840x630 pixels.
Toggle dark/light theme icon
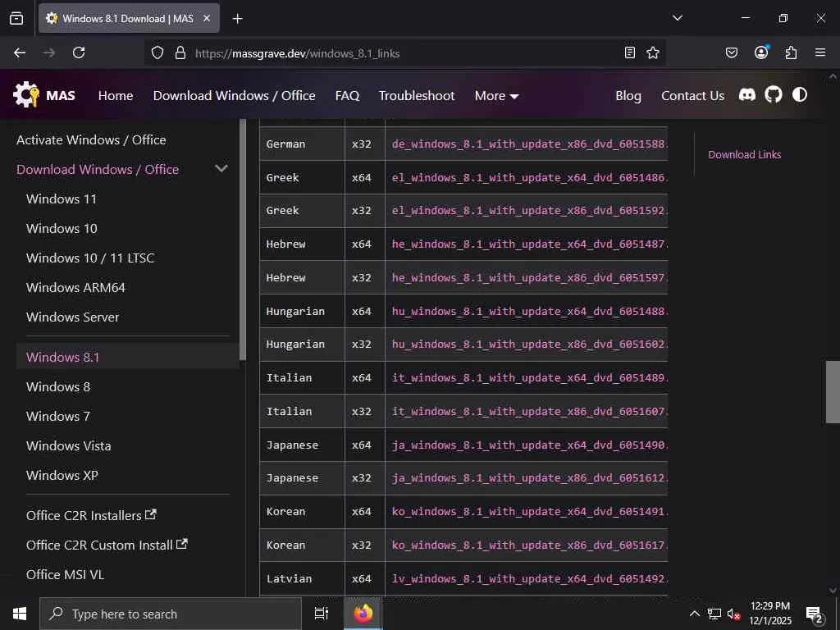[x=799, y=95]
